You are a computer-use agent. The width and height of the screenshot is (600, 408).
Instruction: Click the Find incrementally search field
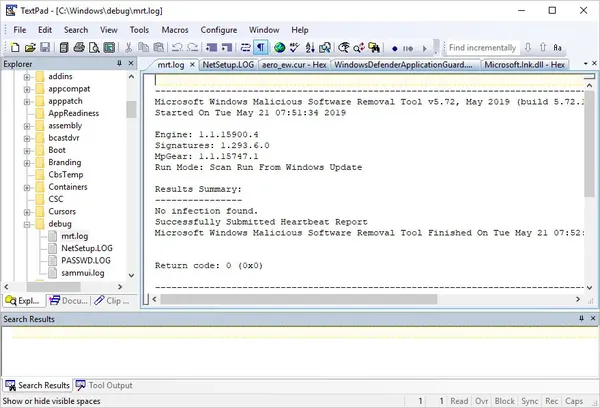pos(483,48)
